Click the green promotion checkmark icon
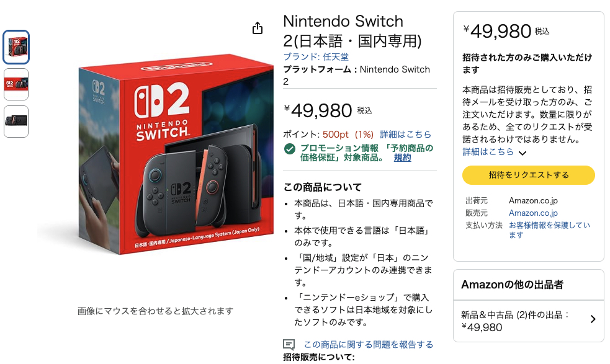610x364 pixels. click(289, 149)
